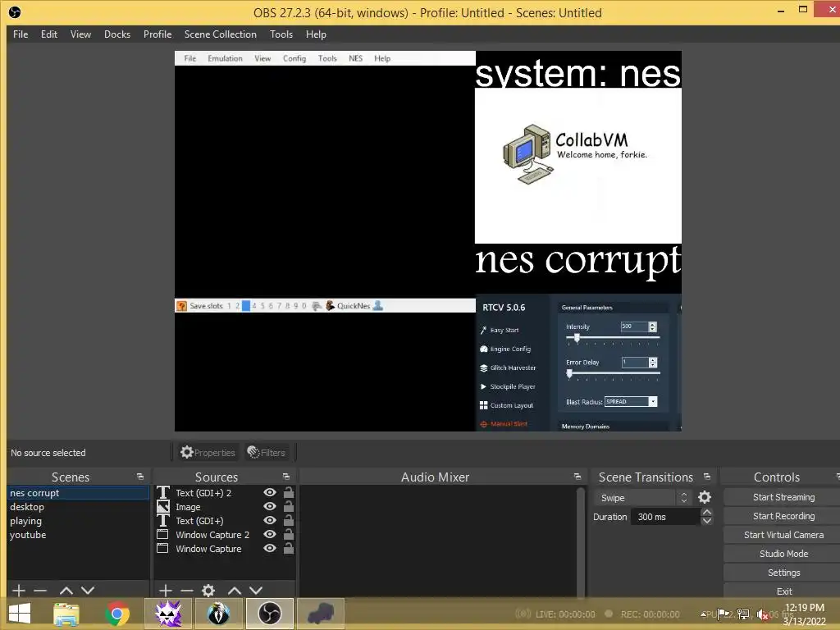Open the Docks menu
Viewport: 840px width, 630px height.
click(117, 34)
